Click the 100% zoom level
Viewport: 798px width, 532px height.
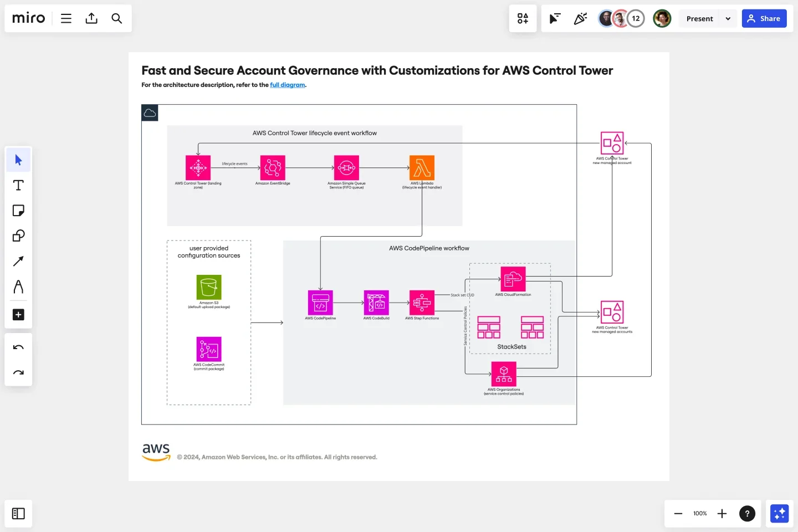(700, 514)
